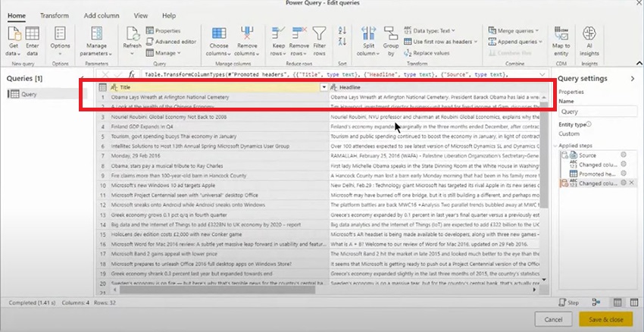Click Group by
The height and width of the screenshot is (332, 644).
391,42
